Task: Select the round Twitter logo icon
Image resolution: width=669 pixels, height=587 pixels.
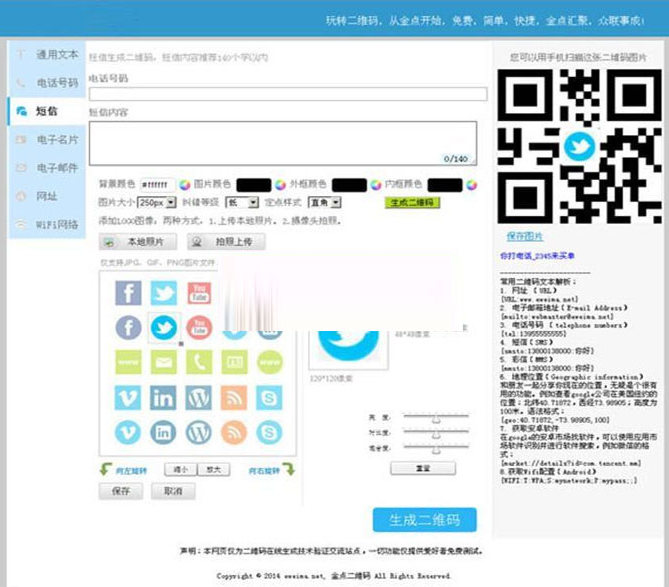Action: click(x=164, y=328)
